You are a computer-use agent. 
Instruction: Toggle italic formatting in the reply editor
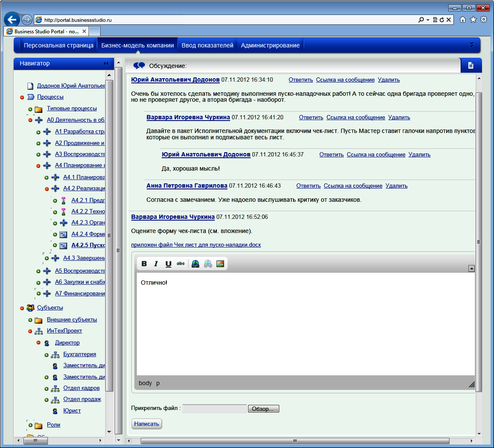pyautogui.click(x=156, y=264)
